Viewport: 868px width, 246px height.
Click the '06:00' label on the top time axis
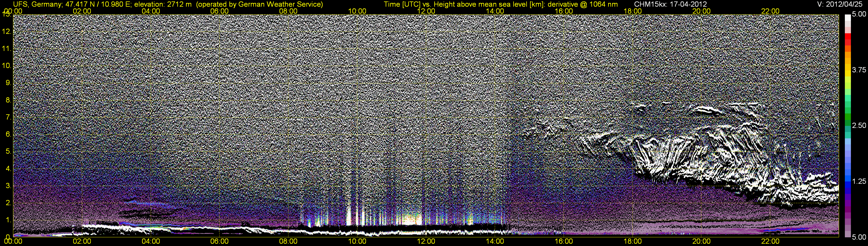point(219,11)
